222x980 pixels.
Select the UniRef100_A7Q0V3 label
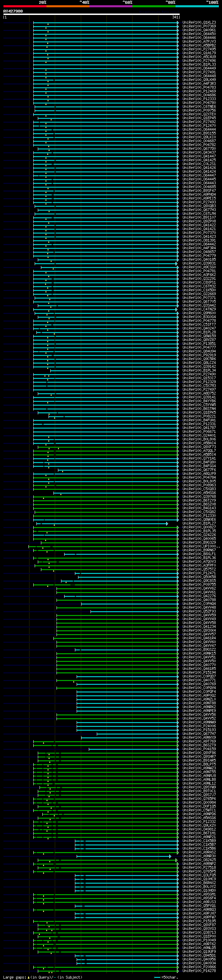click(199, 561)
